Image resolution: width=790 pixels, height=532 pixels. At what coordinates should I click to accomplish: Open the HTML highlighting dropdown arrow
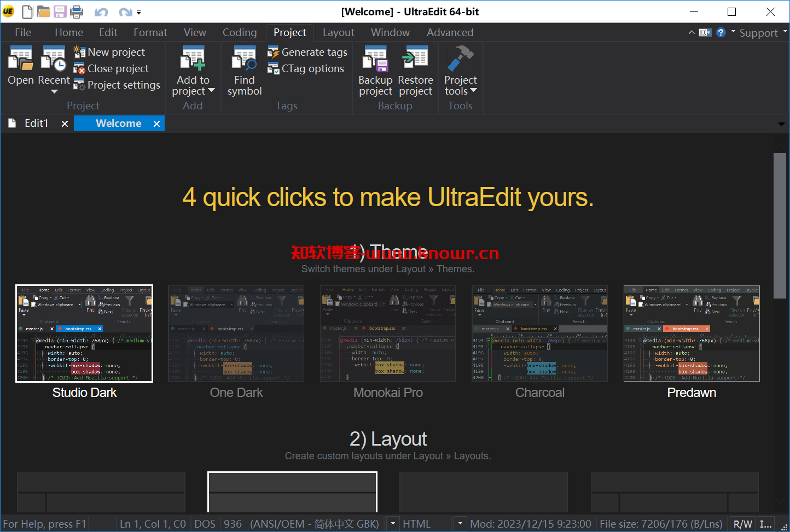pyautogui.click(x=460, y=524)
